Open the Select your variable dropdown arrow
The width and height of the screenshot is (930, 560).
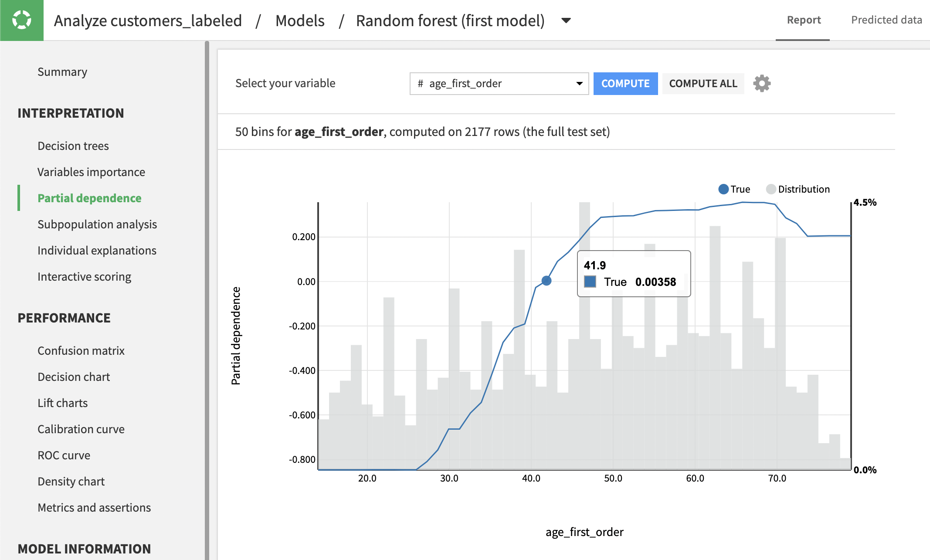pyautogui.click(x=579, y=83)
